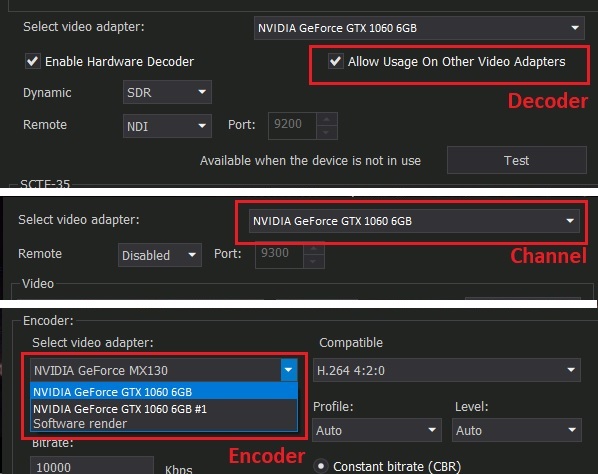Open Channel video adapter dropdown
The image size is (598, 474).
[x=414, y=221]
